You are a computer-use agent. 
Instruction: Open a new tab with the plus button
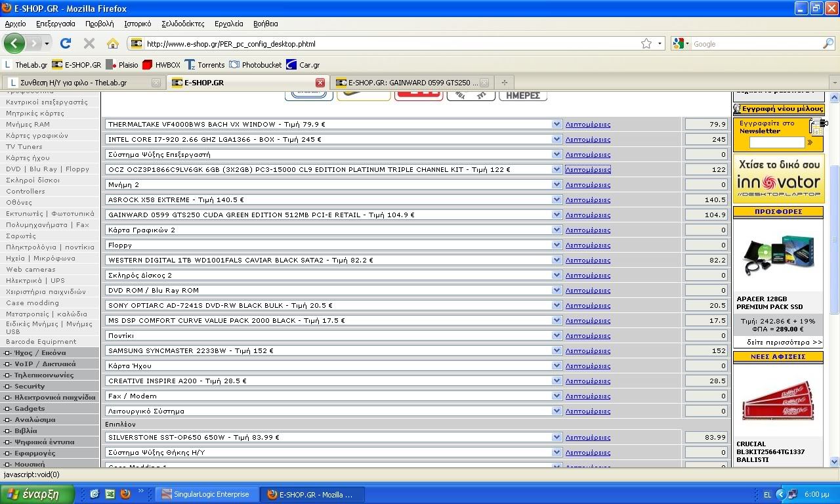(504, 83)
